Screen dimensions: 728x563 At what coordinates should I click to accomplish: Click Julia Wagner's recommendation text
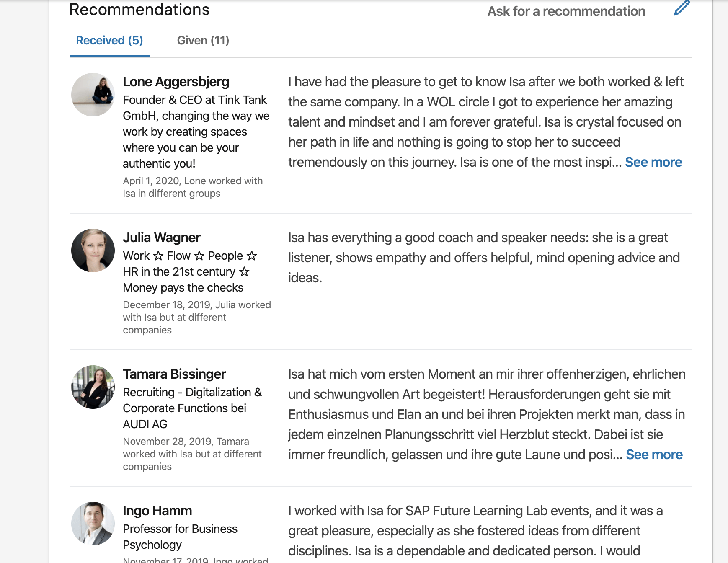coord(484,258)
